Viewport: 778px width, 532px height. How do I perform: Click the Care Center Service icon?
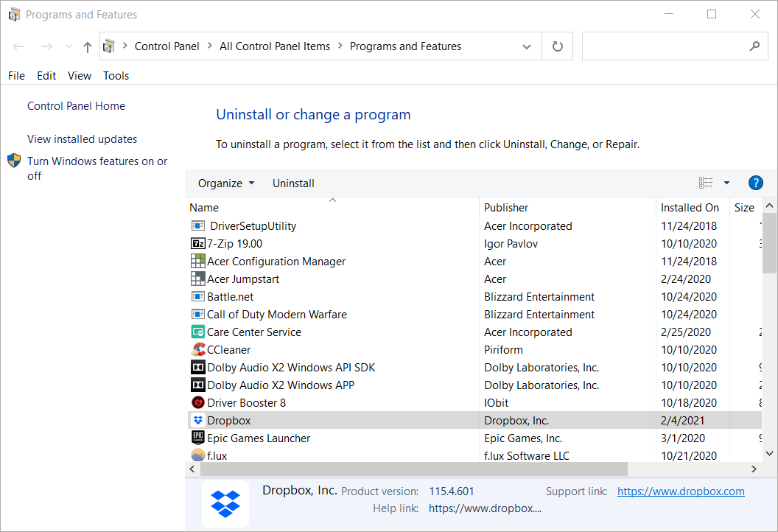point(198,332)
